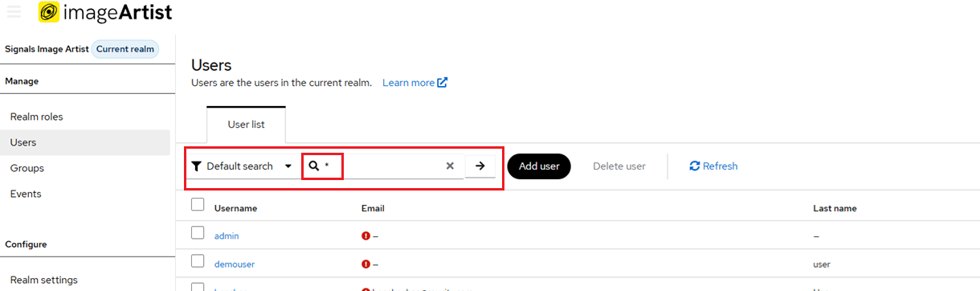Open the admin user link

click(x=227, y=236)
